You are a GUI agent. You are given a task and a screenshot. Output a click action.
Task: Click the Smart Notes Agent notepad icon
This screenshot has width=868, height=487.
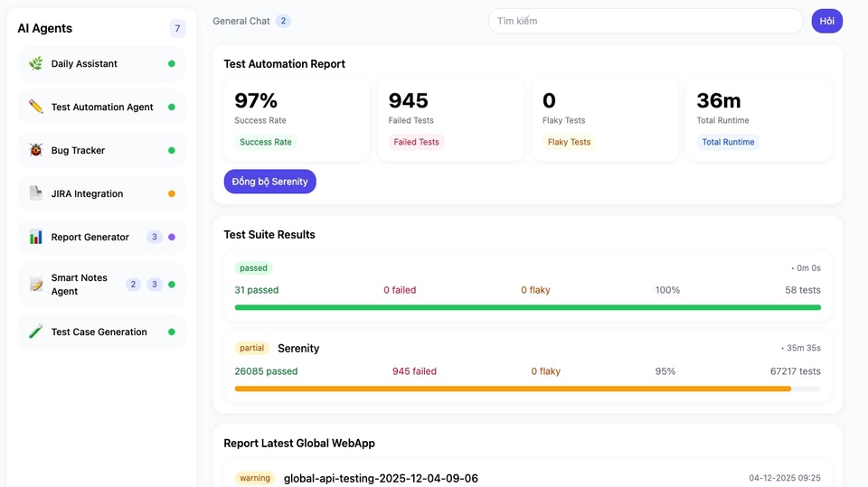(x=36, y=285)
